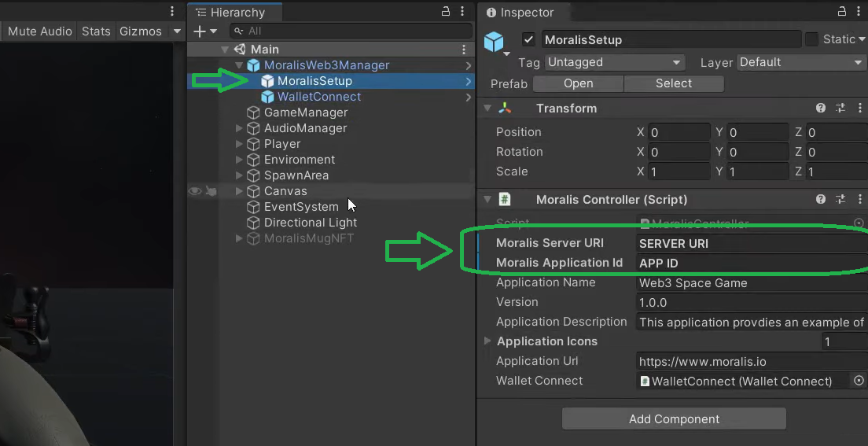Edit the MoralisSetup object name field
868x446 pixels.
coord(671,39)
